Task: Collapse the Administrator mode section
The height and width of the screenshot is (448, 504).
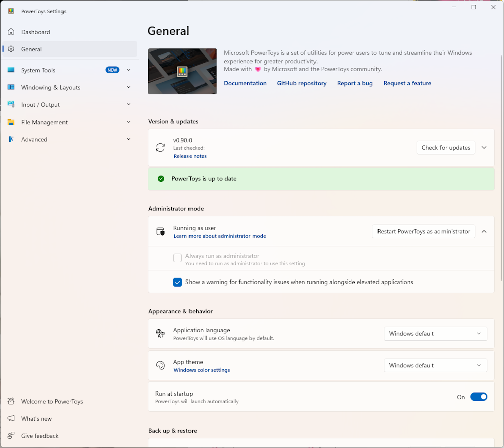Action: 484,232
